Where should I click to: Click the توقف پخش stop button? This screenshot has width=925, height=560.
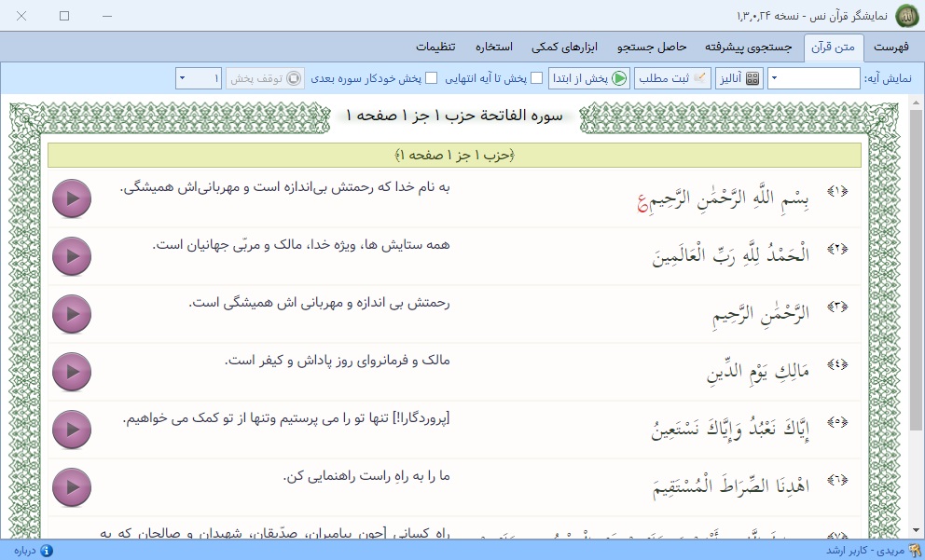coord(266,78)
